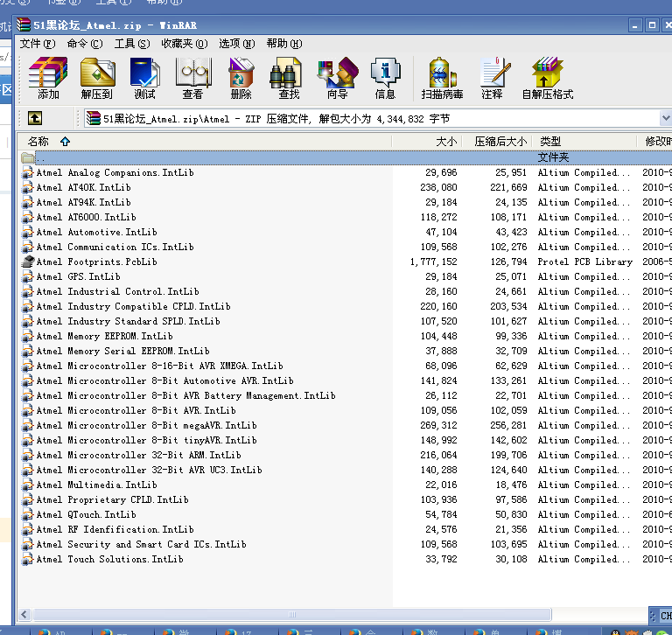Select Atmel Industry Compatible CPLD.IntLib file

pos(133,306)
